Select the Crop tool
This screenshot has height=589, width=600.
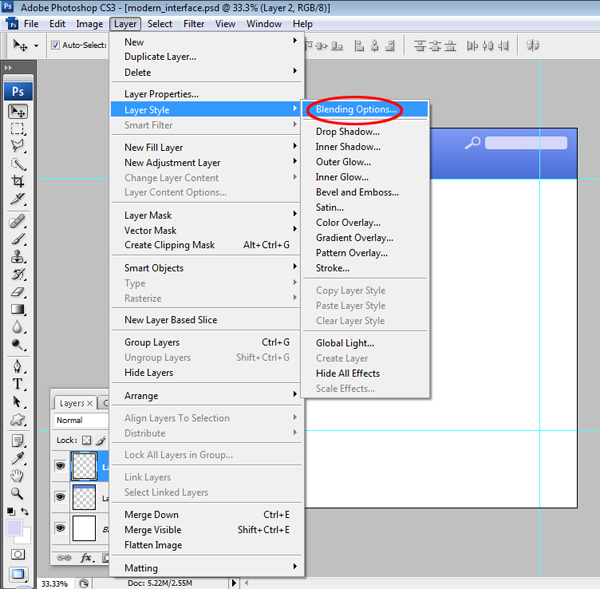click(x=18, y=181)
